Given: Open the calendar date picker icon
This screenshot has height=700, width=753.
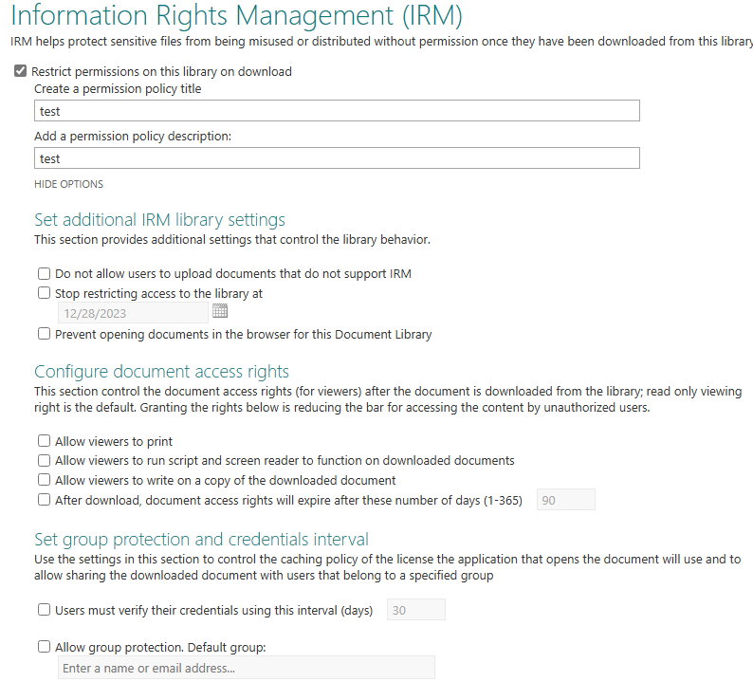Looking at the screenshot, I should pos(220,311).
